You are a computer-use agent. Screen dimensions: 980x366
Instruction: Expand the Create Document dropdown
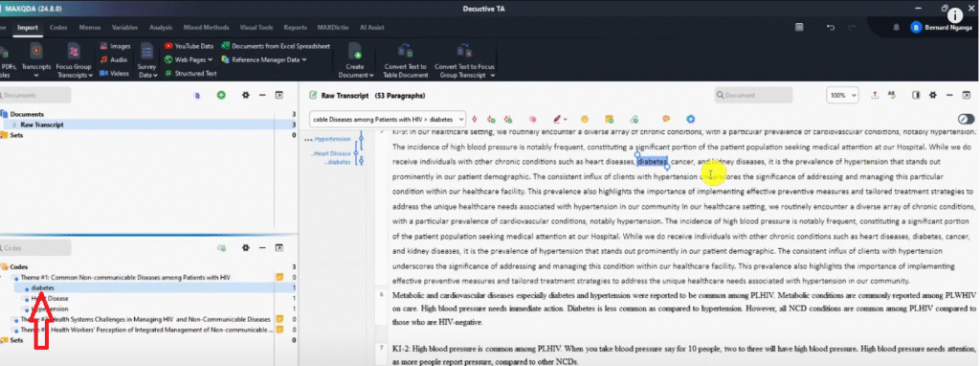click(x=355, y=75)
